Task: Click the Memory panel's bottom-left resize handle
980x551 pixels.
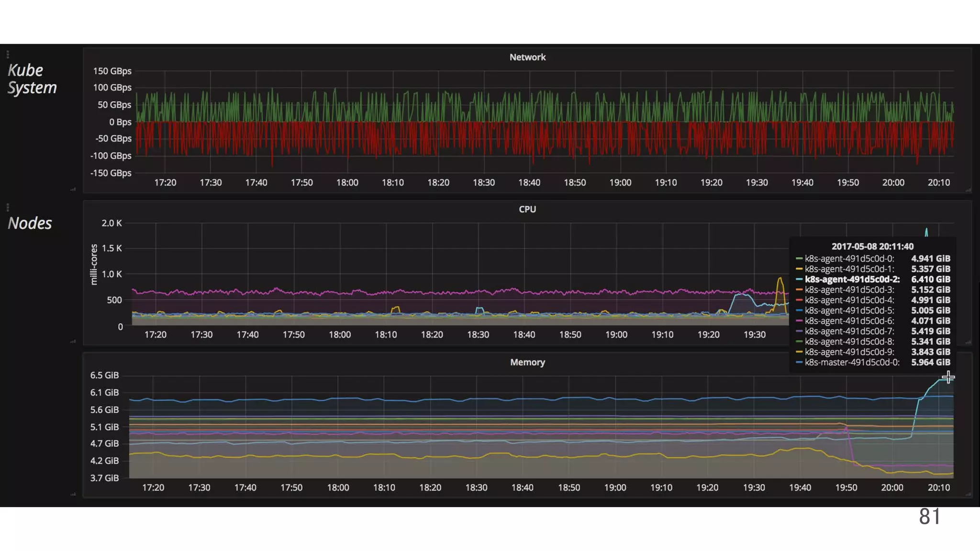Action: [x=73, y=494]
